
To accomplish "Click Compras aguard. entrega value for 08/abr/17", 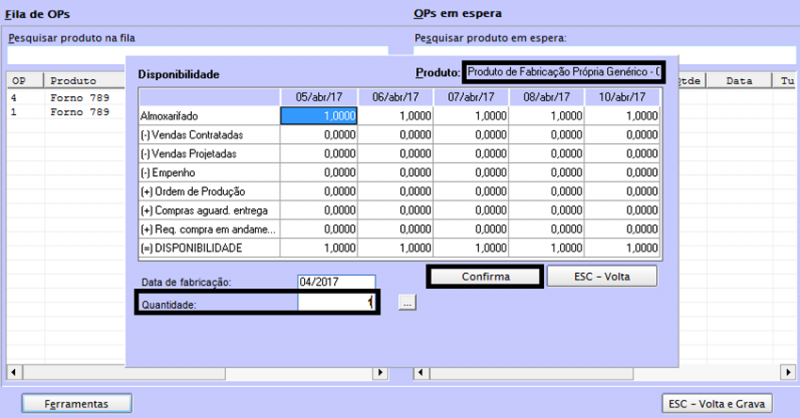I will (x=546, y=210).
